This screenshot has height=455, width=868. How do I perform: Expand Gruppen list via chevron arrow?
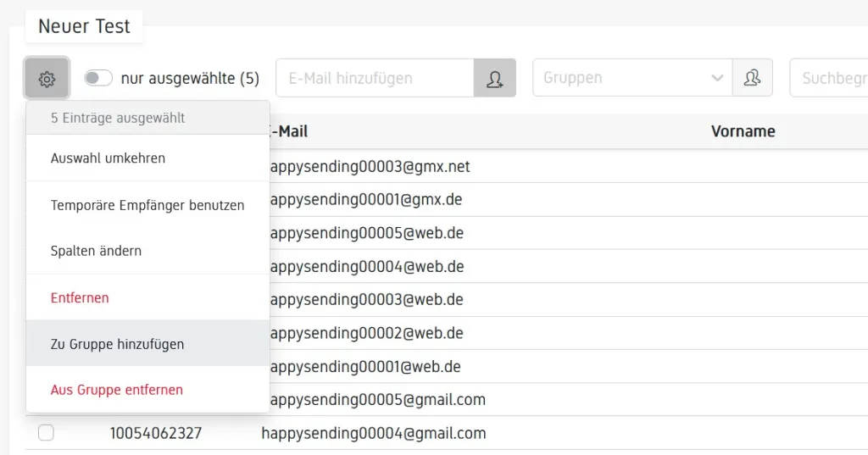[717, 78]
